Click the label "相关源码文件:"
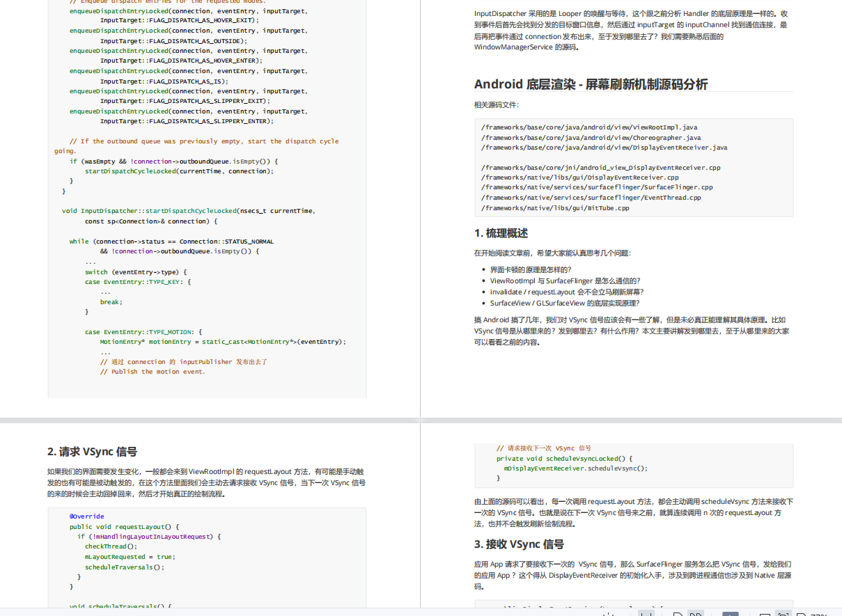The width and height of the screenshot is (842, 616). click(497, 105)
